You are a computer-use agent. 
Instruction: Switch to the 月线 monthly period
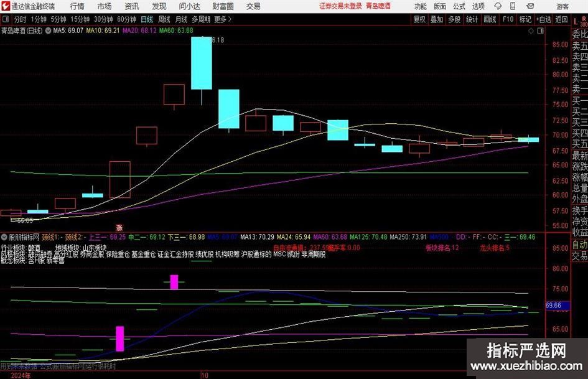pyautogui.click(x=181, y=19)
